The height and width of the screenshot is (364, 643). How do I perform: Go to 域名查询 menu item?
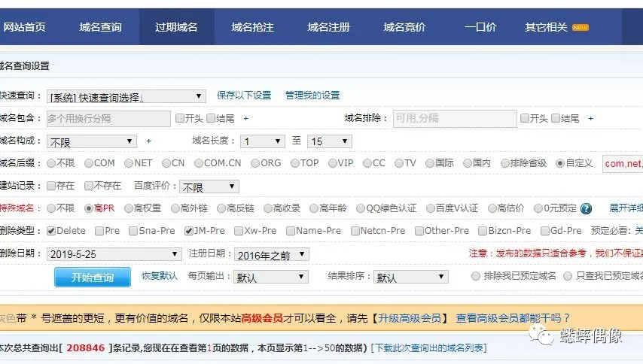click(x=100, y=27)
